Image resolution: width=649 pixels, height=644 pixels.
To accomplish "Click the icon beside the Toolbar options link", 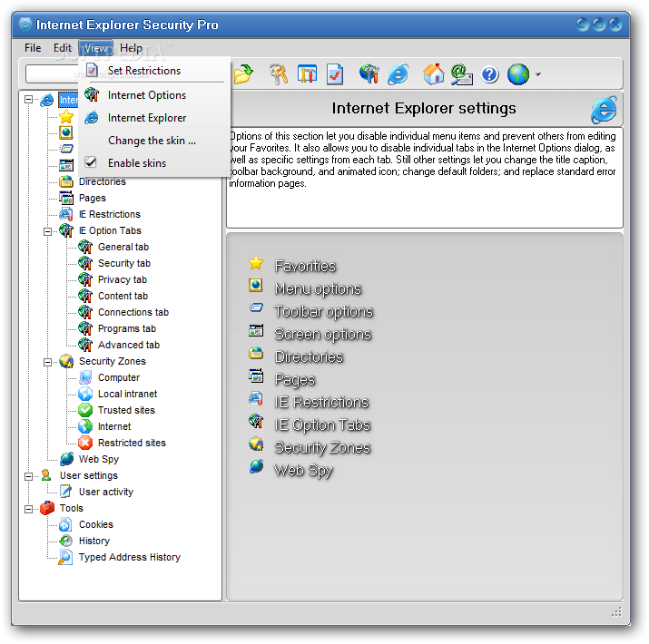I will click(256, 307).
